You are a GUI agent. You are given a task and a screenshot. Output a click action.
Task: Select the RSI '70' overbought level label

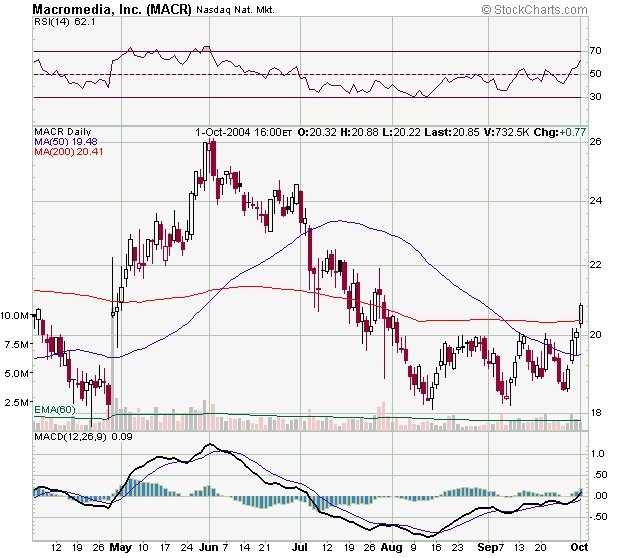[595, 51]
